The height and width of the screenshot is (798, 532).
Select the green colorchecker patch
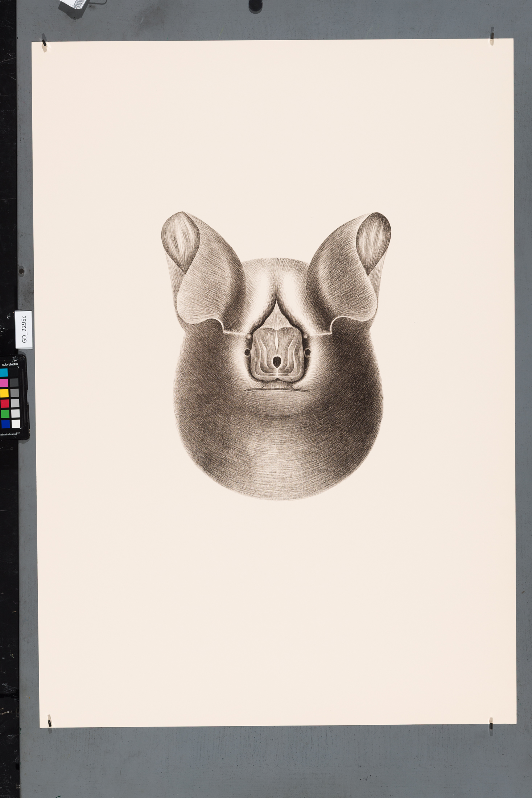coord(5,414)
